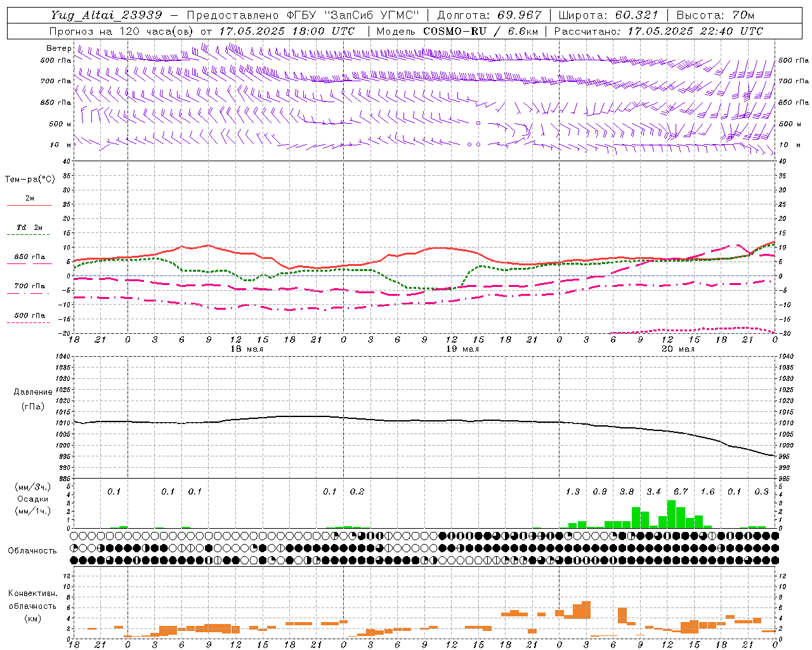812x650 pixels.
Task: Click the tallest orange convective cloud bar
Action: pyautogui.click(x=586, y=610)
